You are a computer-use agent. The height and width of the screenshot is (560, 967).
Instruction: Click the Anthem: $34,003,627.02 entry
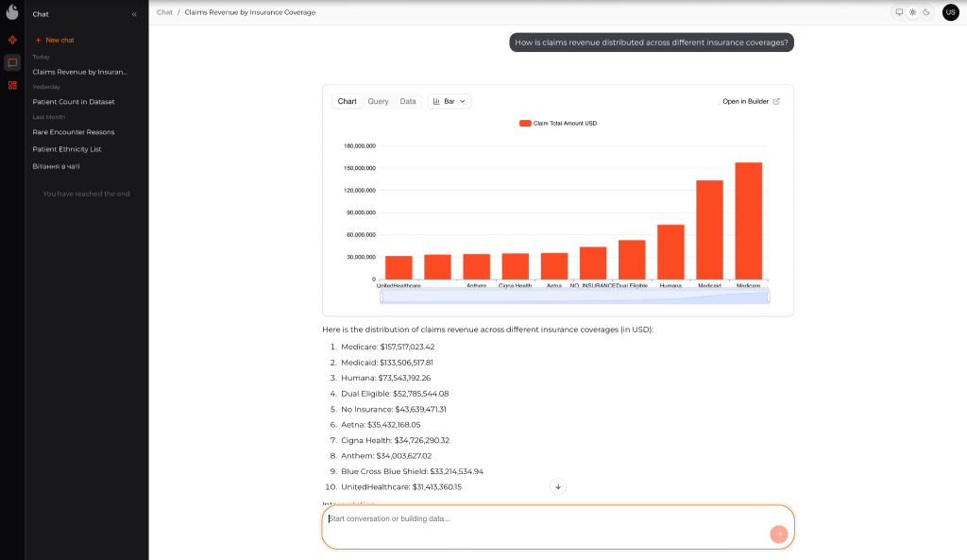(386, 456)
